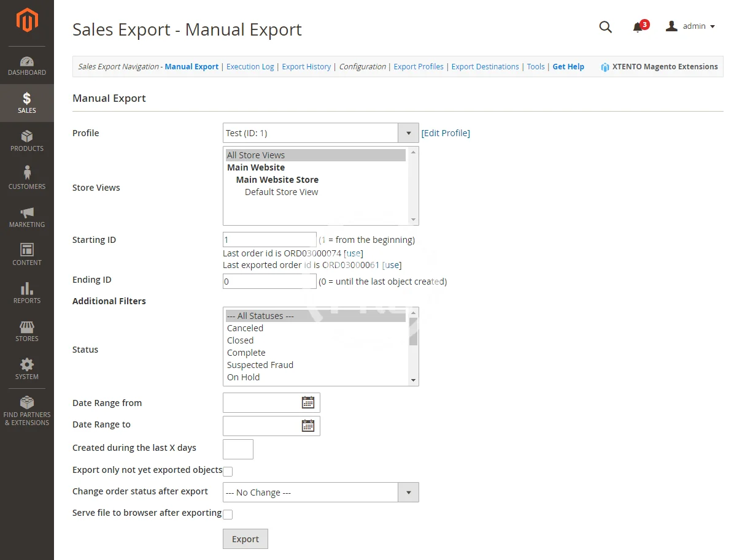Viewport: 742px width, 560px height.
Task: Click the Export button
Action: pos(245,539)
